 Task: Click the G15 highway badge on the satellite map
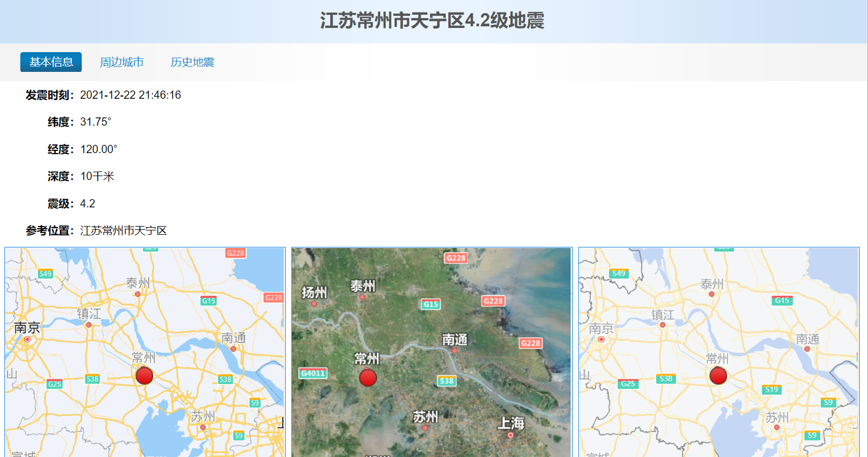pyautogui.click(x=431, y=304)
